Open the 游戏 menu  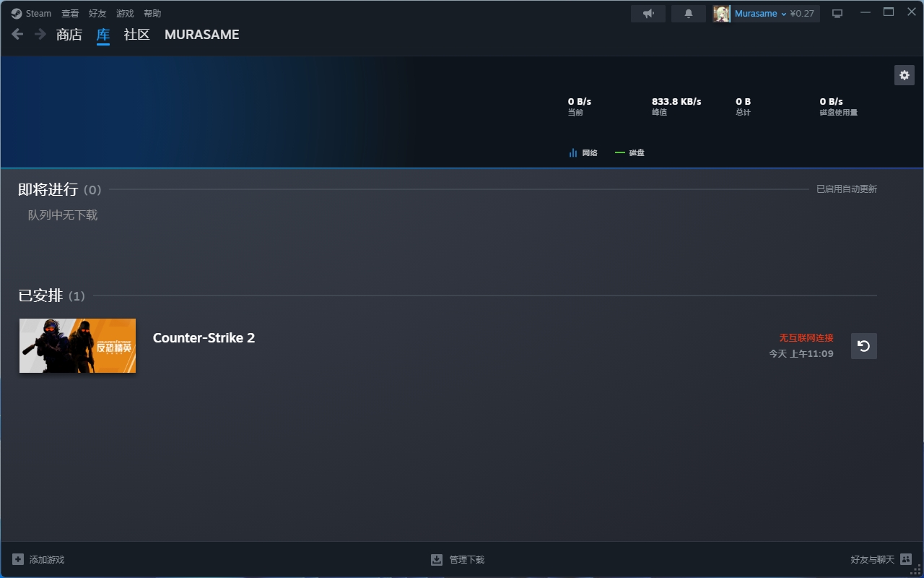[125, 14]
